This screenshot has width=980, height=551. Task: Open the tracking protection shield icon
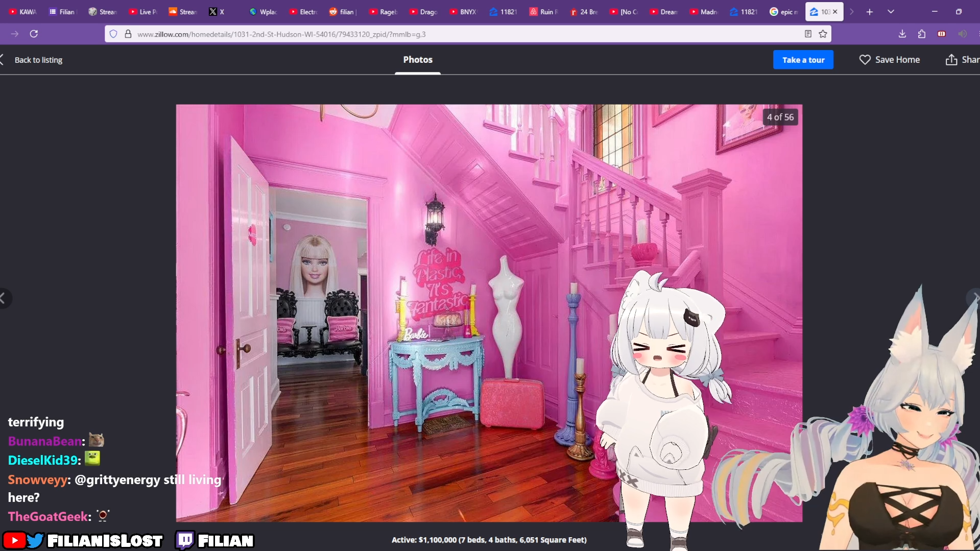[113, 34]
